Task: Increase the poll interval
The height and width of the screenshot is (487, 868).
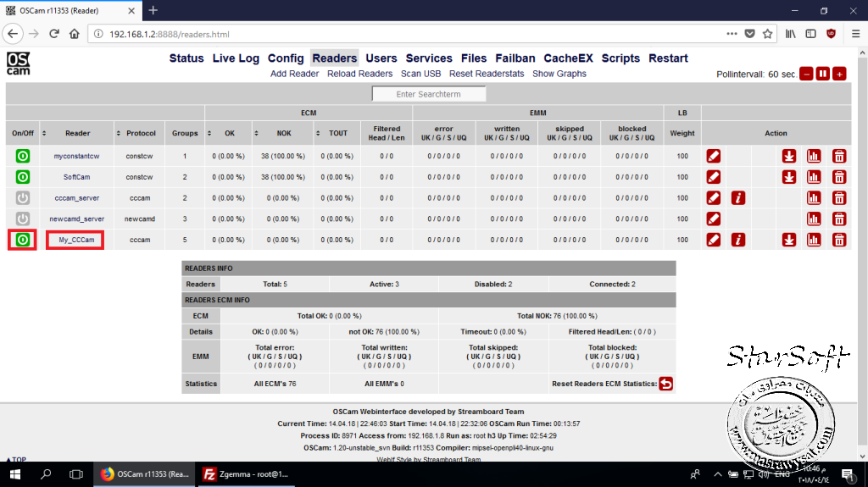Action: [x=839, y=75]
